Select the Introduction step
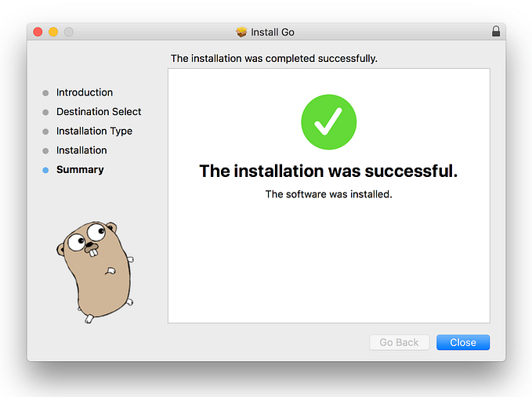 [85, 92]
